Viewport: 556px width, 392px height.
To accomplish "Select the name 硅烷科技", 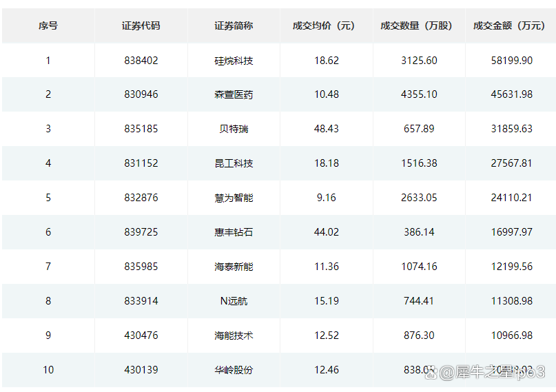I will tap(234, 61).
